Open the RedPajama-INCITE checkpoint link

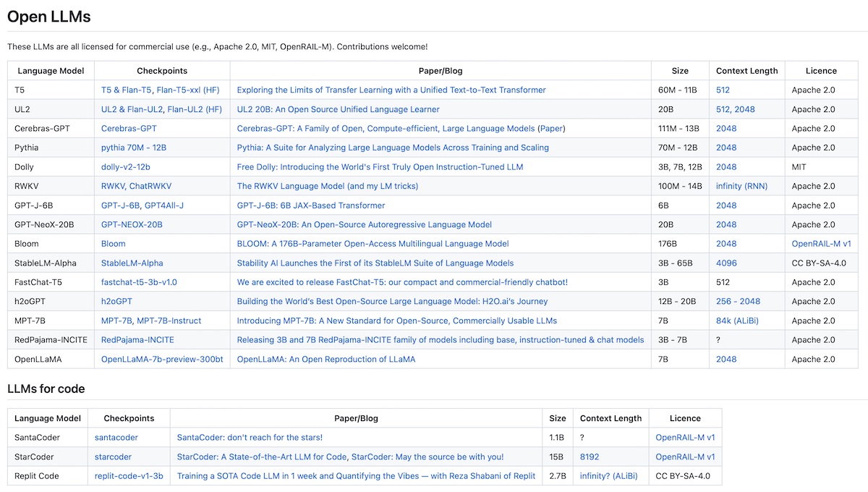click(x=137, y=339)
